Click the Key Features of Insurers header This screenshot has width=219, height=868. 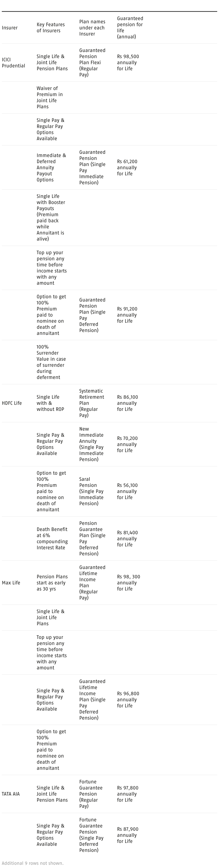51,28
